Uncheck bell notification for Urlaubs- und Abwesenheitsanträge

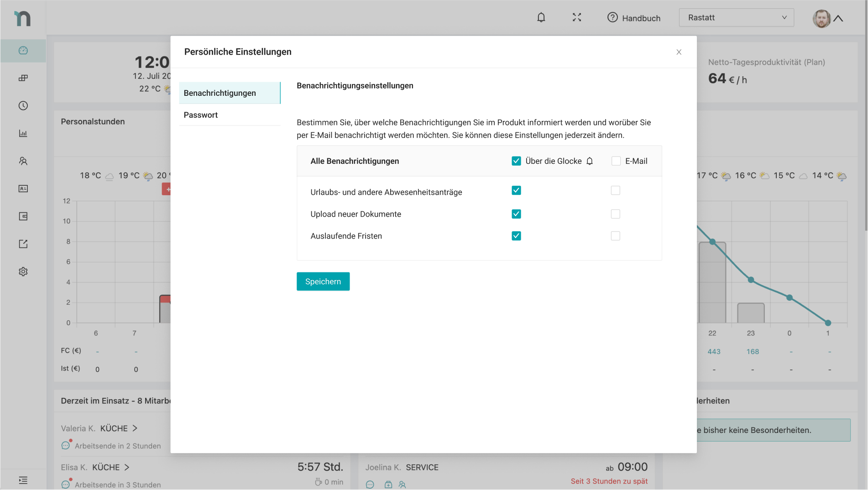[x=516, y=191]
